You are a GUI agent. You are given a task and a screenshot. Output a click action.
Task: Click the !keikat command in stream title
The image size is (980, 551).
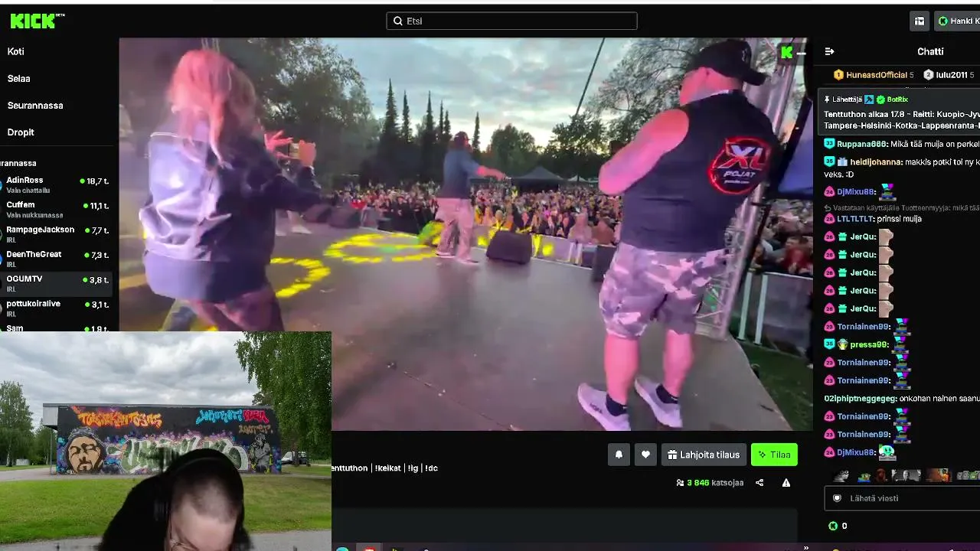(x=387, y=468)
